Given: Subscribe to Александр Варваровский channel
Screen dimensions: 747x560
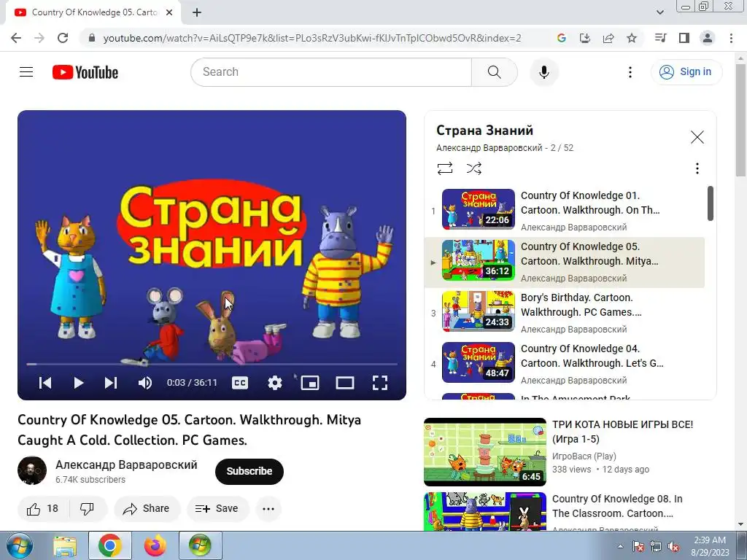Looking at the screenshot, I should (249, 472).
